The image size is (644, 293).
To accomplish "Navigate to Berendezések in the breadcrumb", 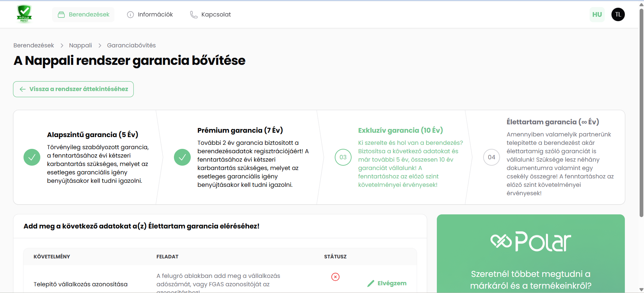I will click(34, 45).
